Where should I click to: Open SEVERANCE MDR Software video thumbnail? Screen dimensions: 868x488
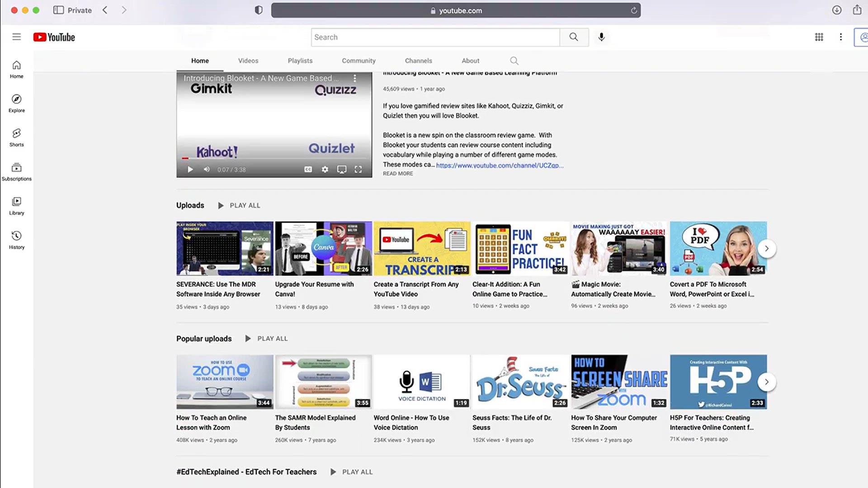pyautogui.click(x=225, y=248)
